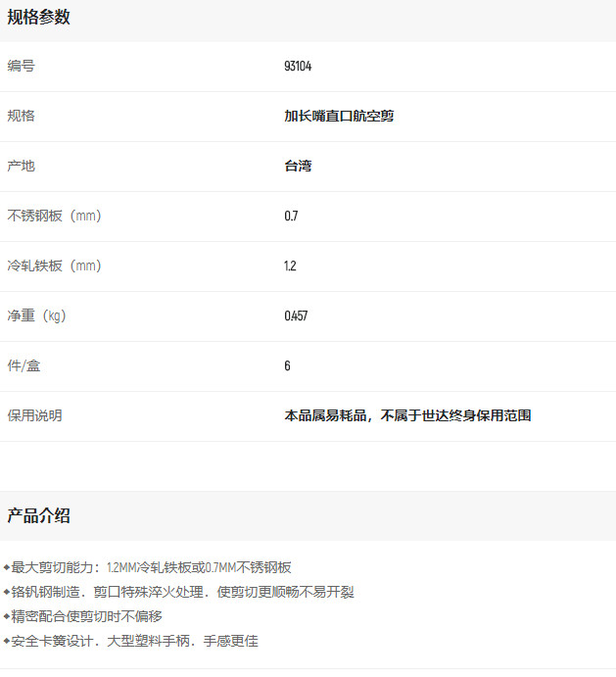Click the 净重（kg） label
This screenshot has height=677, width=616.
(x=36, y=316)
